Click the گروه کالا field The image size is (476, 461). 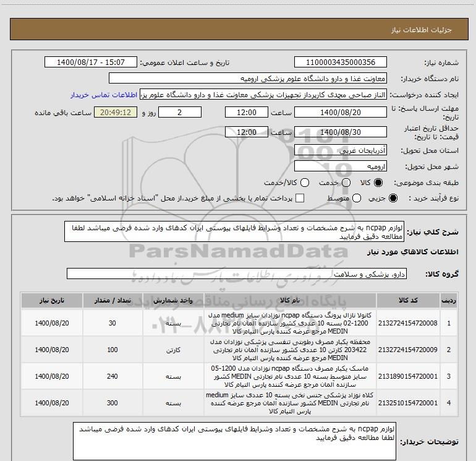click(237, 274)
